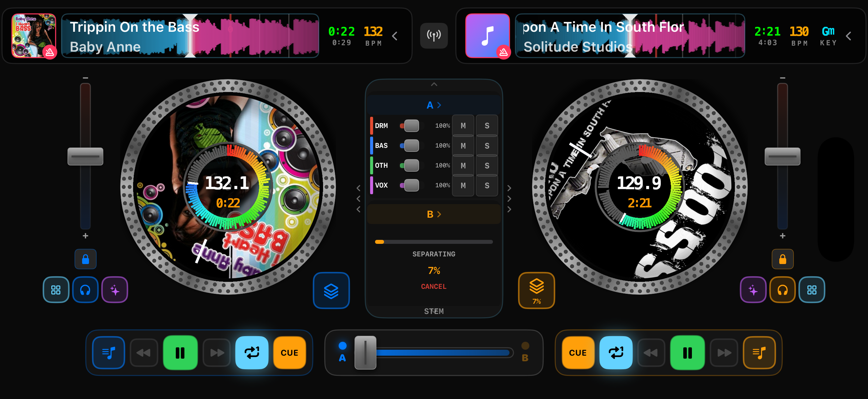Rewind deck A track

point(144,353)
